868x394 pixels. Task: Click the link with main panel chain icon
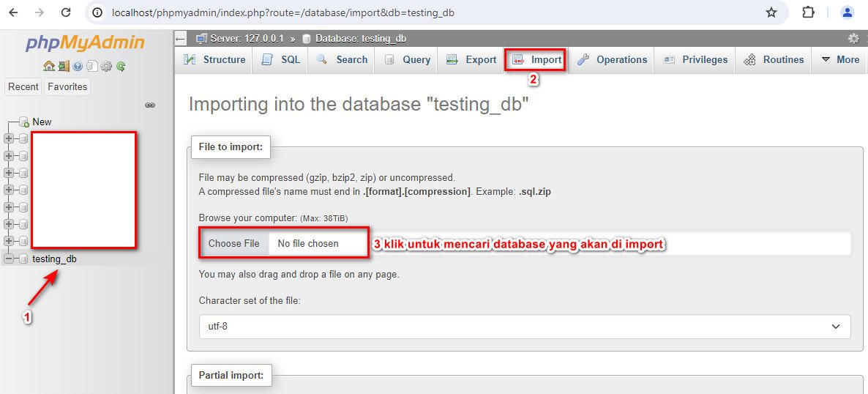[x=150, y=105]
